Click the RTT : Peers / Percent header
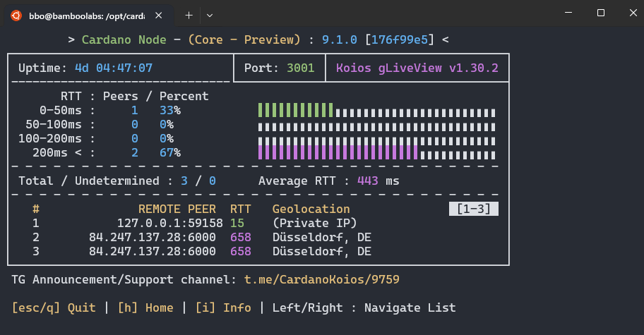644x335 pixels. point(134,96)
